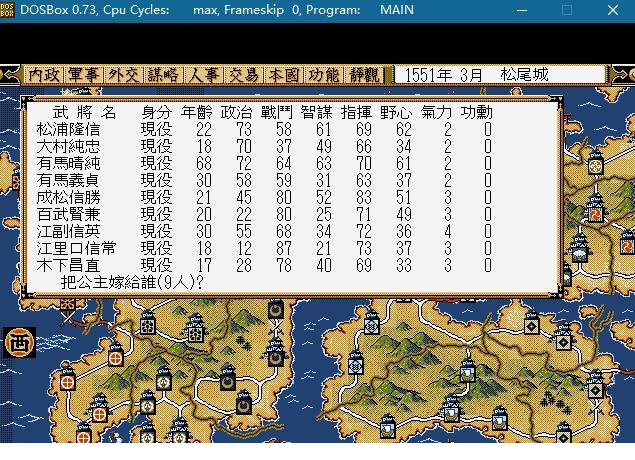Click the round 西 west map button
The height and width of the screenshot is (460, 635).
pyautogui.click(x=20, y=343)
